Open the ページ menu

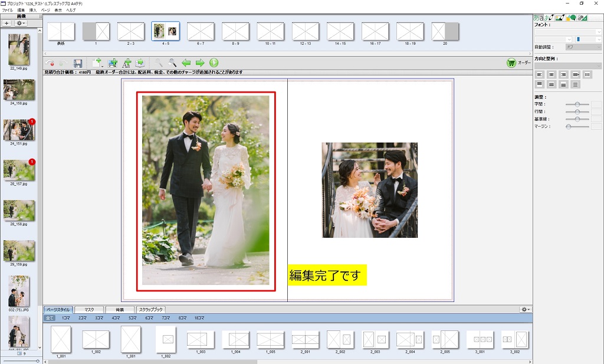click(45, 11)
